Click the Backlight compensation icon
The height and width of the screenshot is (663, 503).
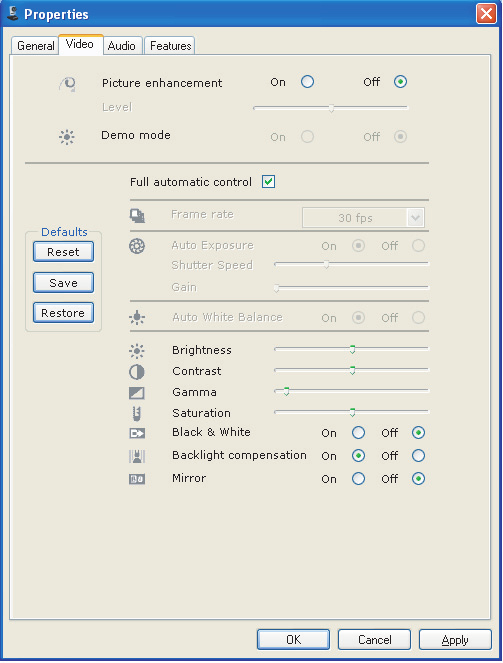(x=137, y=456)
